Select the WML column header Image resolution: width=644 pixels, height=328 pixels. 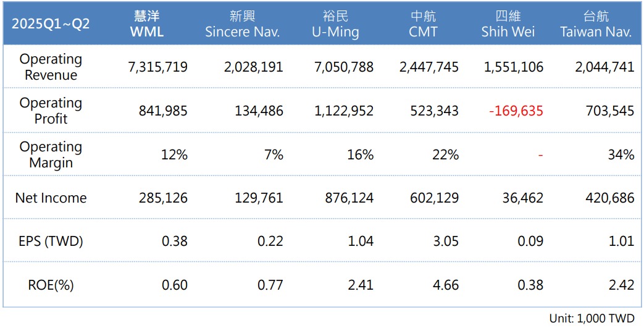click(x=146, y=24)
